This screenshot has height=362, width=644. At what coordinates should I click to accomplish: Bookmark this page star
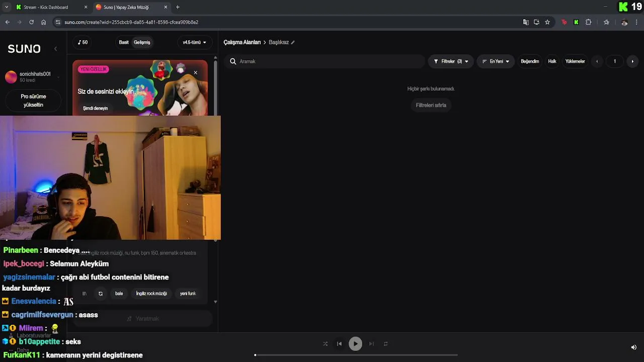(x=547, y=22)
